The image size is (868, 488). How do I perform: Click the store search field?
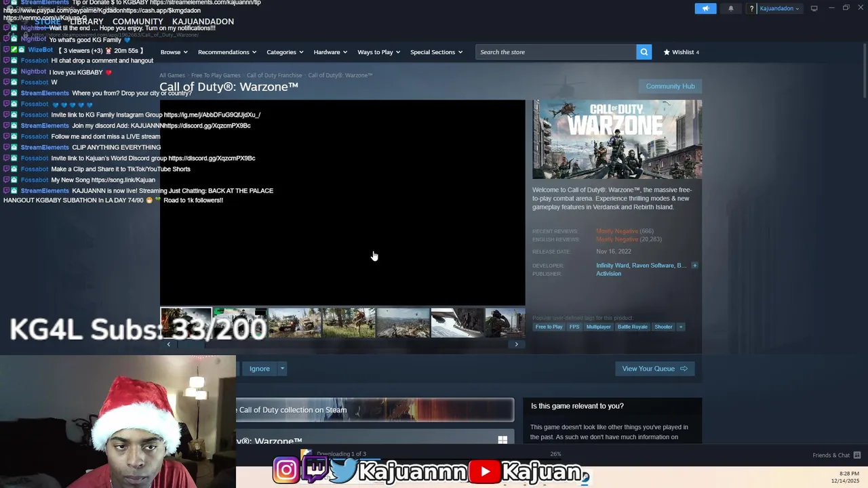(555, 52)
